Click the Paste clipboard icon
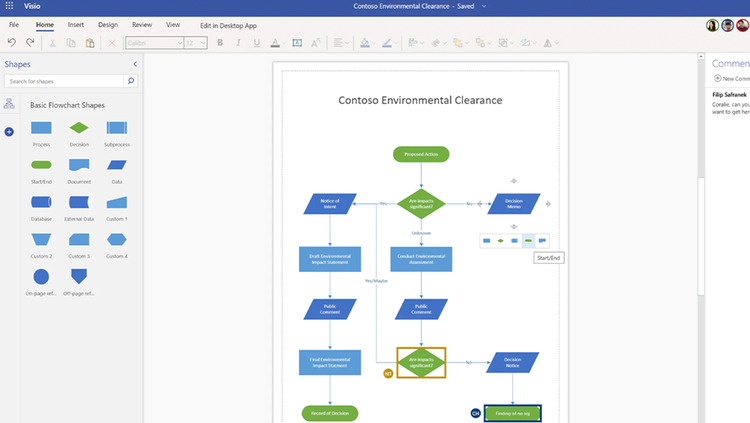 click(x=90, y=43)
